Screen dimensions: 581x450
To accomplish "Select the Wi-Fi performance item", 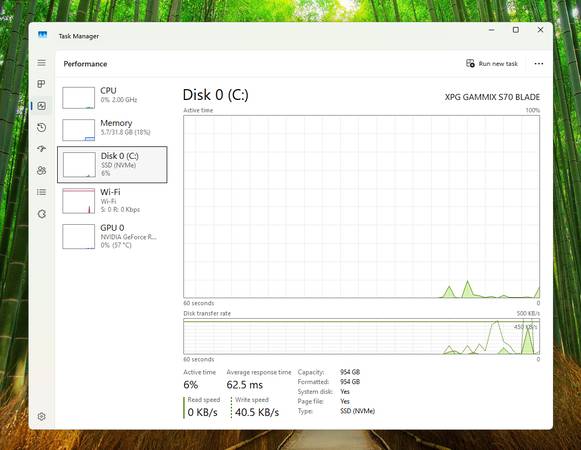I will pos(112,201).
